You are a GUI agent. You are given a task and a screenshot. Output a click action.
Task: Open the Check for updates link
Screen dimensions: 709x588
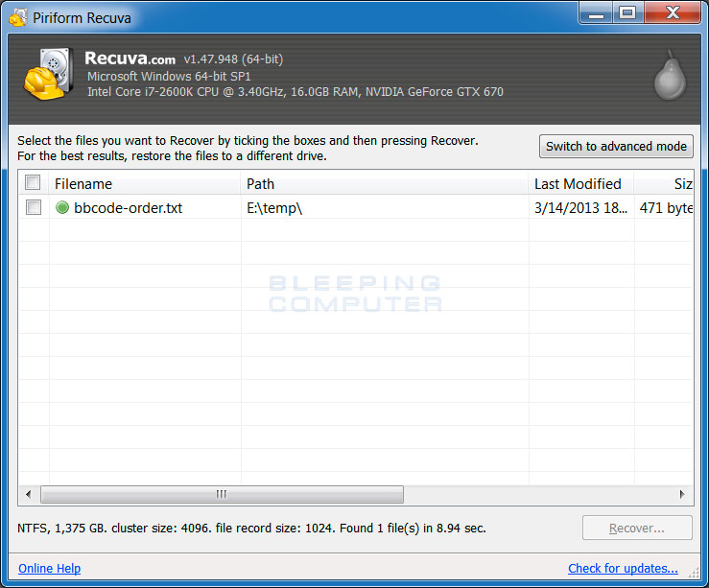tap(623, 568)
